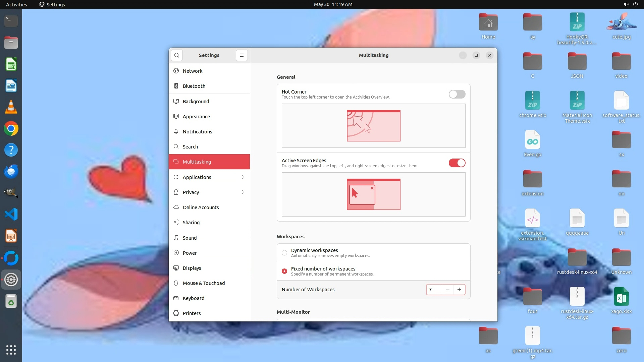Open Visual Studio Code from the dock
644x362 pixels.
click(x=11, y=215)
